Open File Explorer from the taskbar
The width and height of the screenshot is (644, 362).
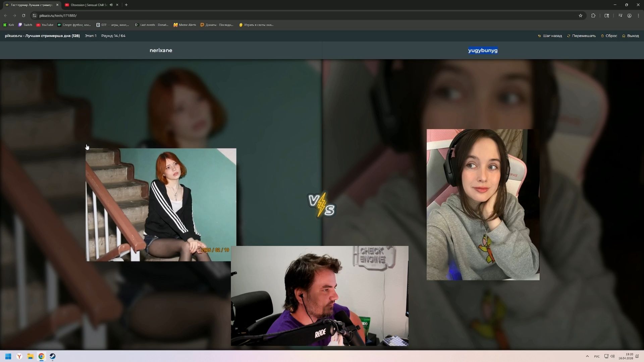(x=31, y=356)
